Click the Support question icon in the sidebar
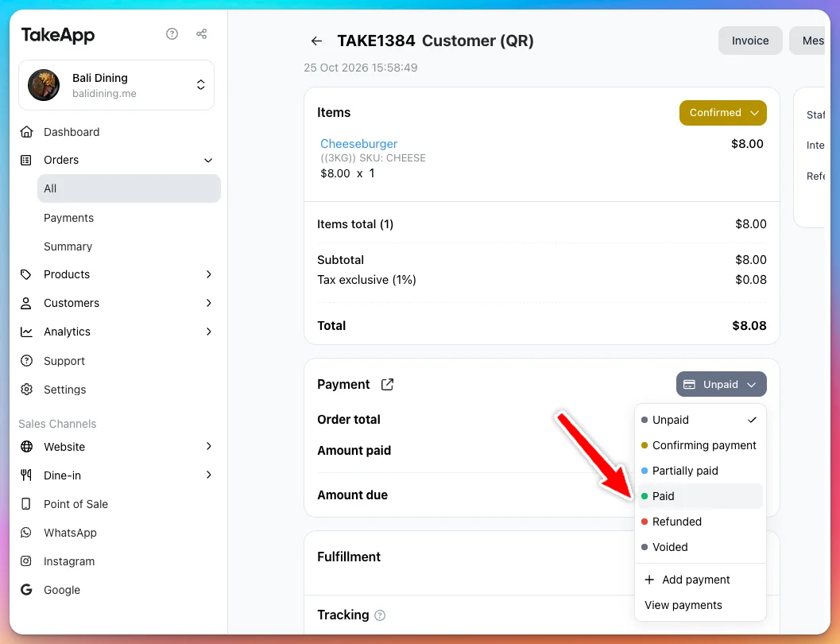 26,361
